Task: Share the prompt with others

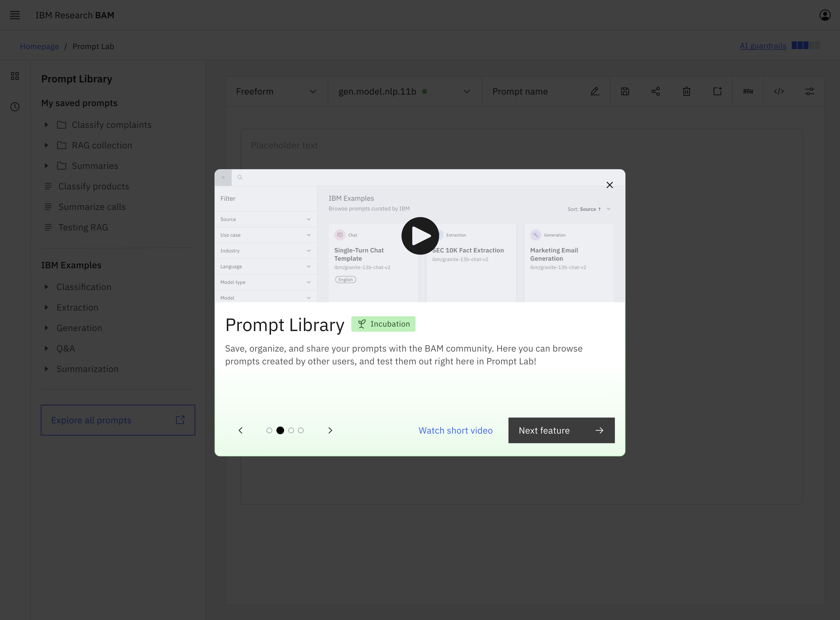Action: click(x=656, y=91)
